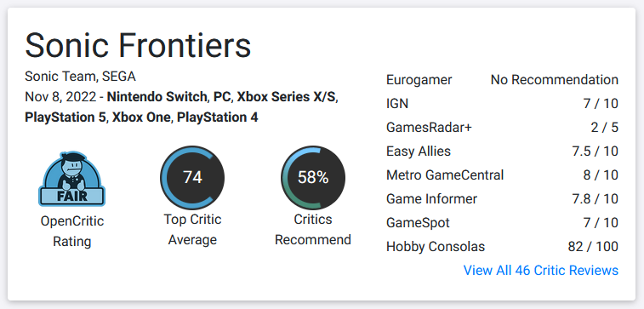The height and width of the screenshot is (309, 644).
Task: Click the FAIR OpenCritic rating badge icon
Action: [71, 178]
